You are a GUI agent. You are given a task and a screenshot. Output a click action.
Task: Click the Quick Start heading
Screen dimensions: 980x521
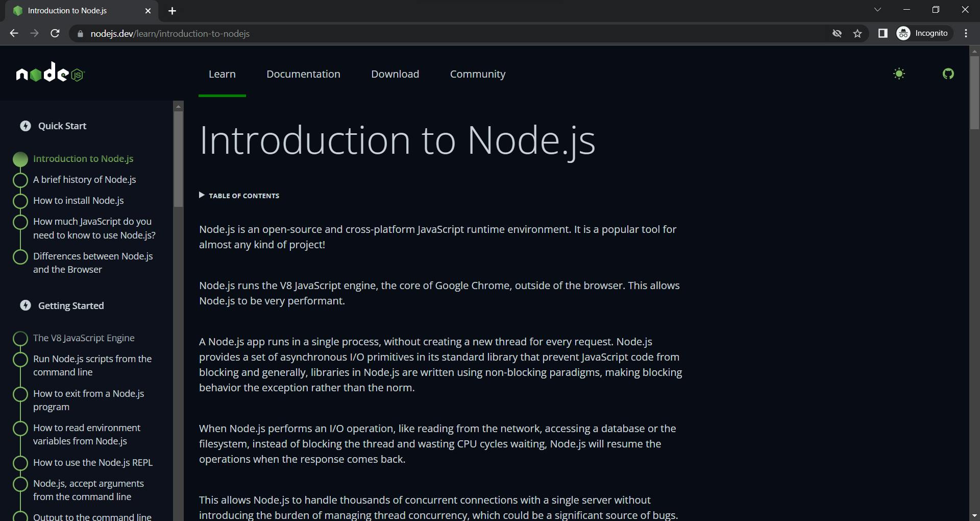[62, 126]
